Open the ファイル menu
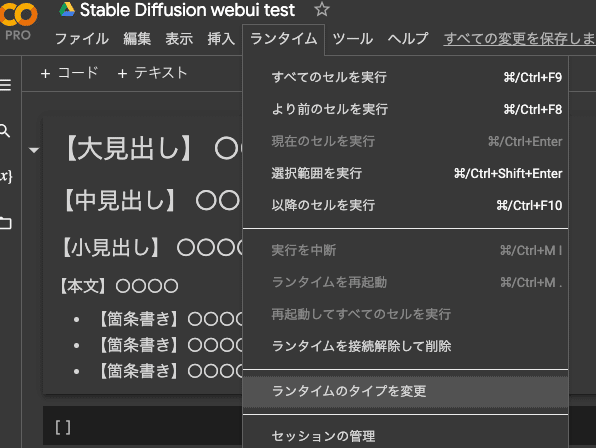This screenshot has height=448, width=596. 82,39
